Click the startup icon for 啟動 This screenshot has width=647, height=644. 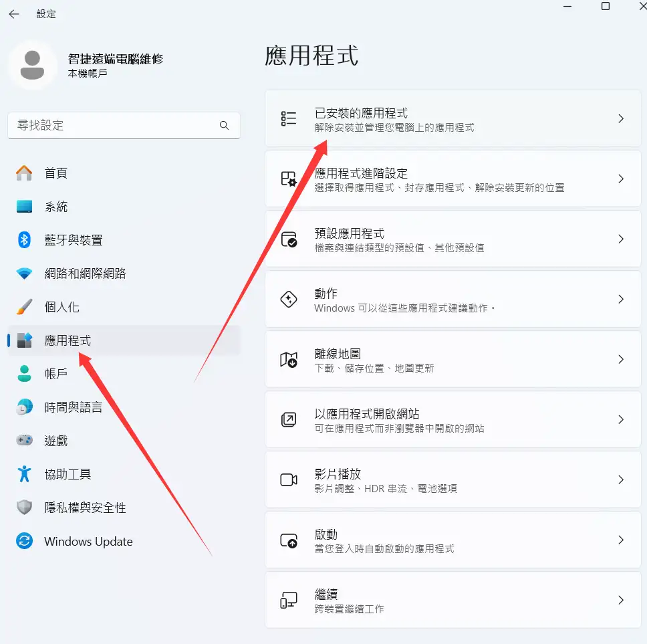(289, 540)
